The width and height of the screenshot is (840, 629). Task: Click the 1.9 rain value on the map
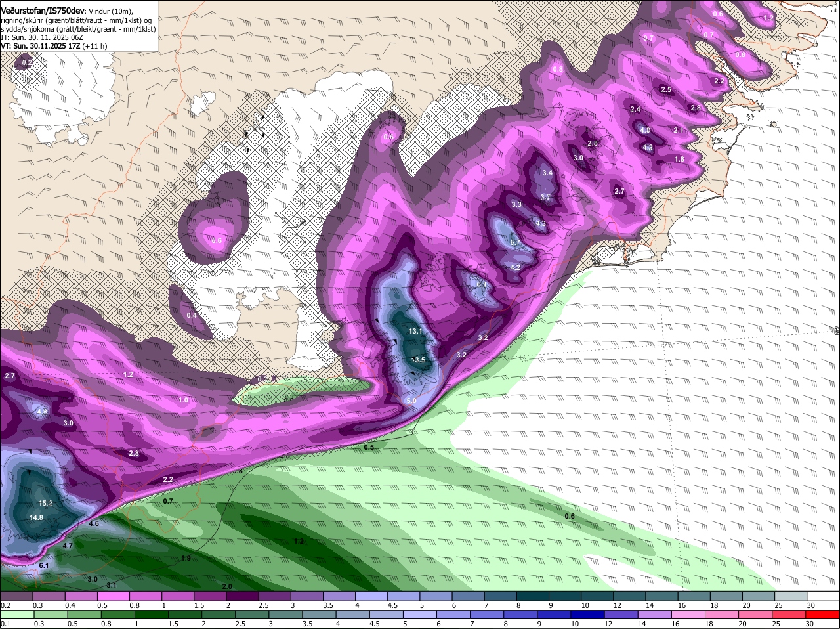click(186, 558)
